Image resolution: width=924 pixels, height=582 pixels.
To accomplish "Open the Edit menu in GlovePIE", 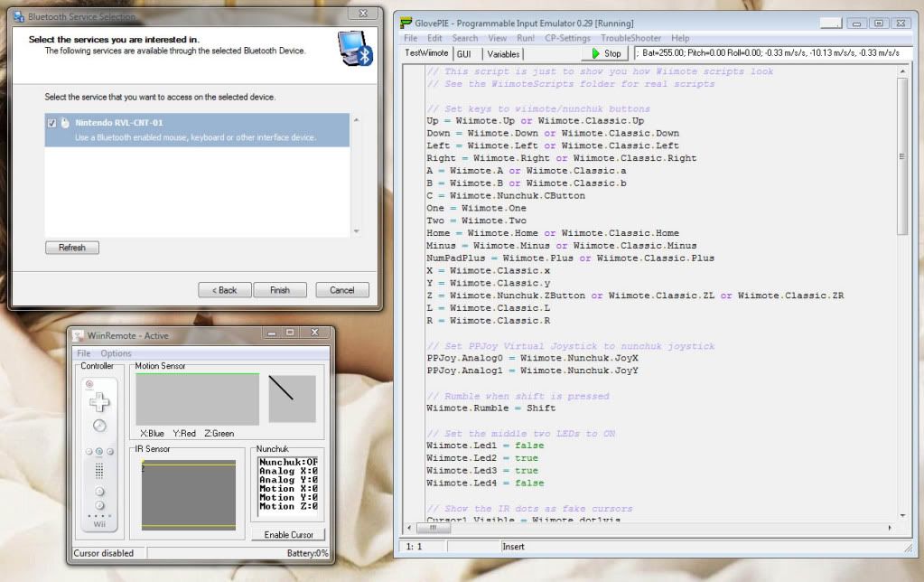I will 434,38.
